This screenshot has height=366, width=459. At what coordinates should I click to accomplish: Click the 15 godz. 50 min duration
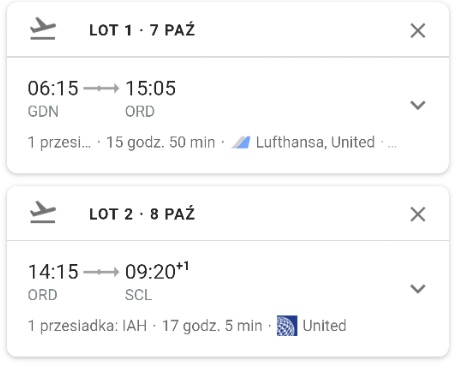pyautogui.click(x=161, y=142)
